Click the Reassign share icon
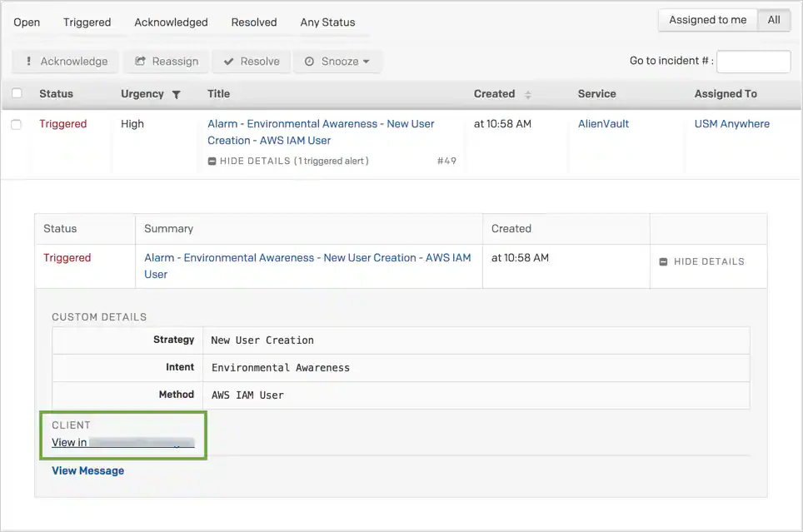Screen dimensions: 803x532 (x=140, y=61)
